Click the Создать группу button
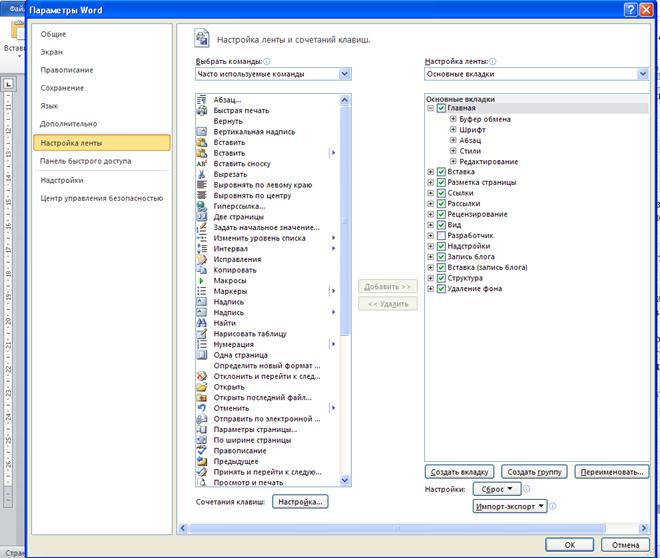Screen dimensions: 660x558 point(534,472)
